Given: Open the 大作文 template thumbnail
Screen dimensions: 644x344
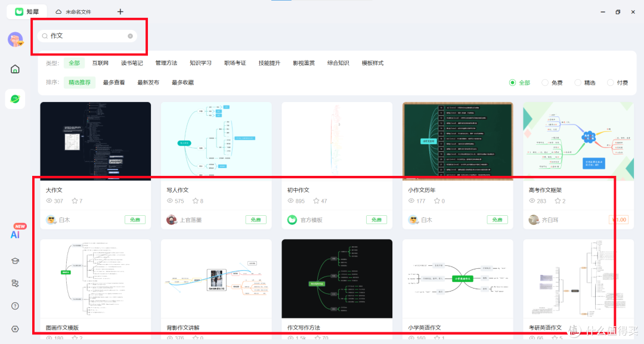Looking at the screenshot, I should [x=95, y=141].
